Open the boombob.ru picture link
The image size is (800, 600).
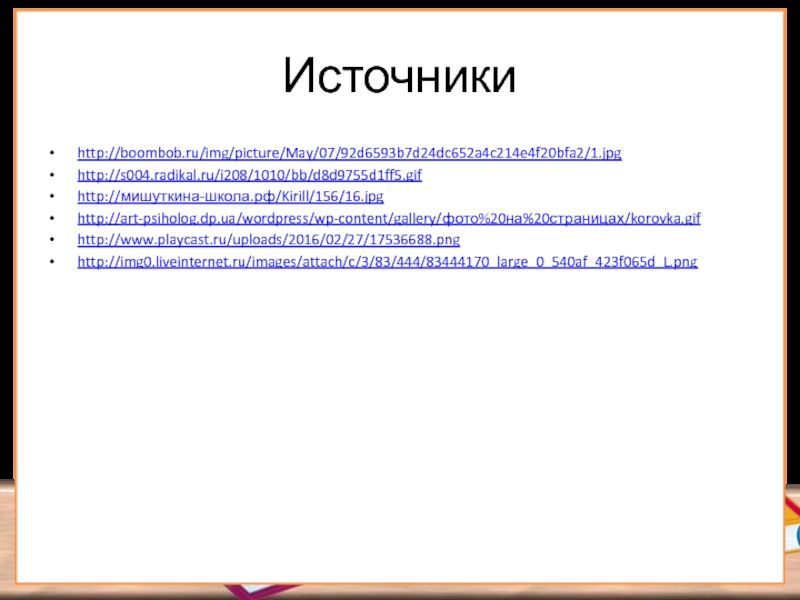(x=349, y=154)
